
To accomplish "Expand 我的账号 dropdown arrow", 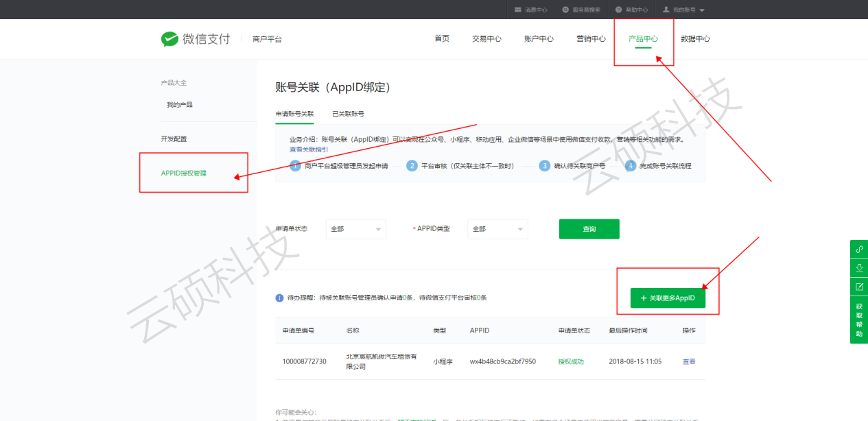I will pos(702,10).
